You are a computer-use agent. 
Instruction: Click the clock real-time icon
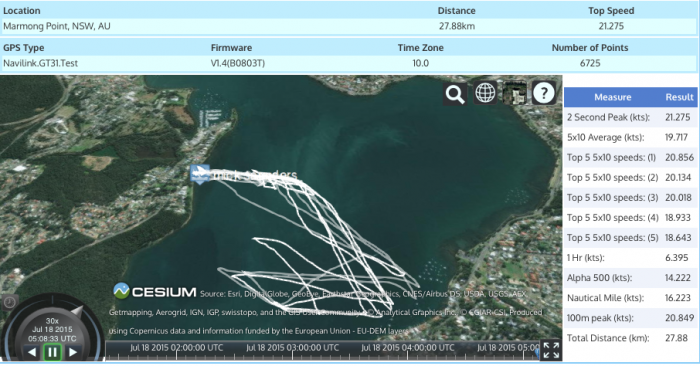(x=9, y=303)
